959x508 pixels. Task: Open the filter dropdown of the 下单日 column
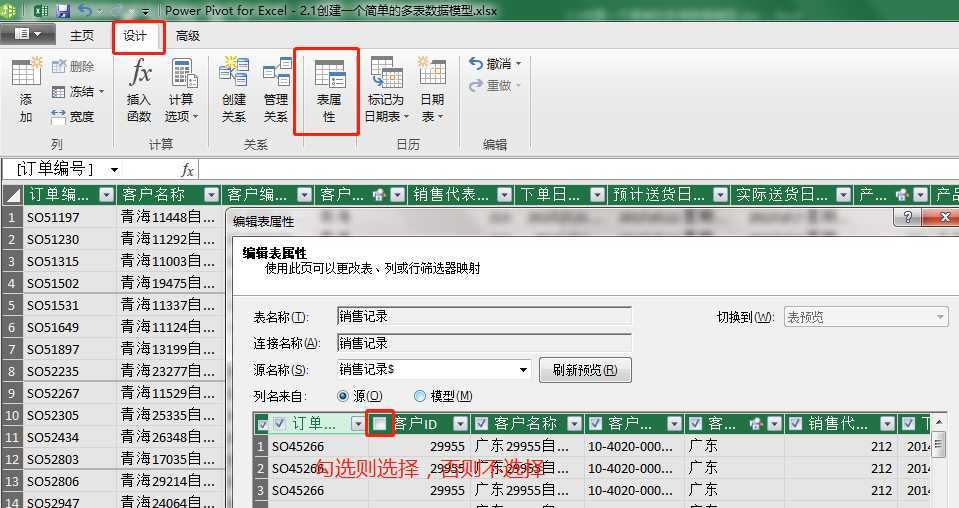[598, 195]
